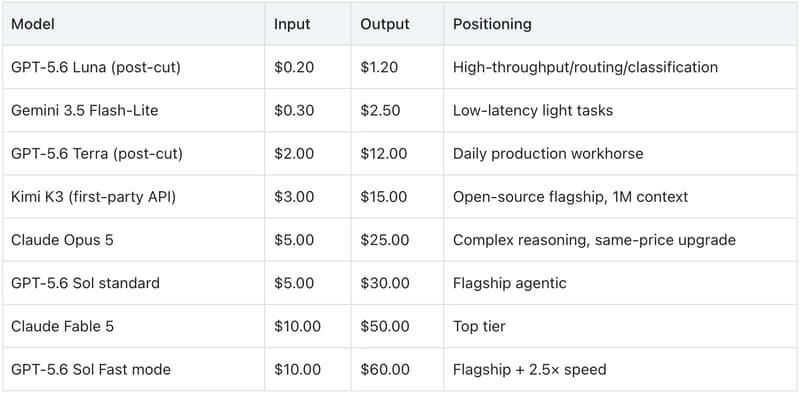Click the $2.50 output price
This screenshot has width=800, height=394.
pos(381,110)
